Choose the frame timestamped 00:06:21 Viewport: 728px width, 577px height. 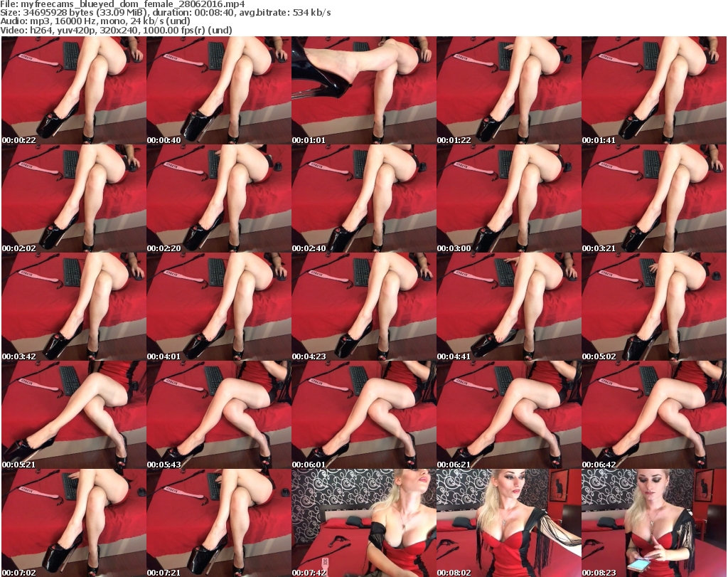509,415
